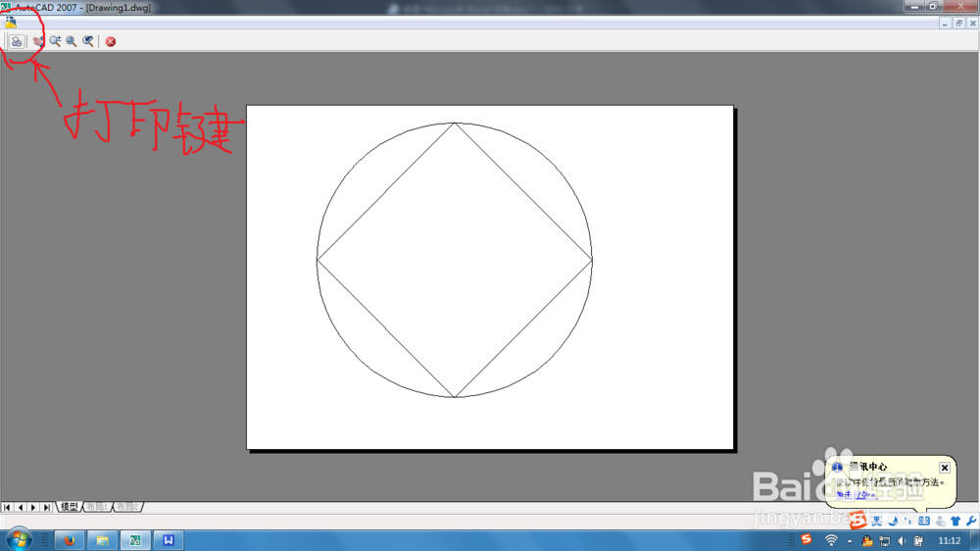Click the blue link in 通讯中心 balloon
Screen dimensions: 980x551
click(x=857, y=495)
